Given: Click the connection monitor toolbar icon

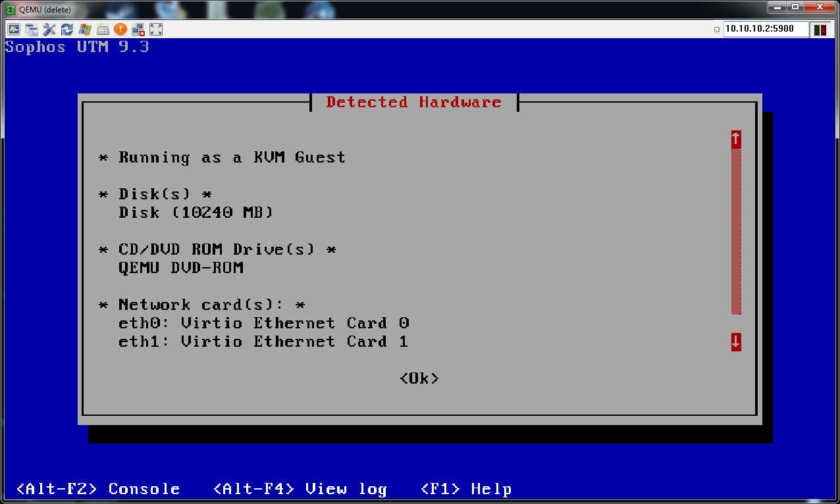Looking at the screenshot, I should coord(13,29).
